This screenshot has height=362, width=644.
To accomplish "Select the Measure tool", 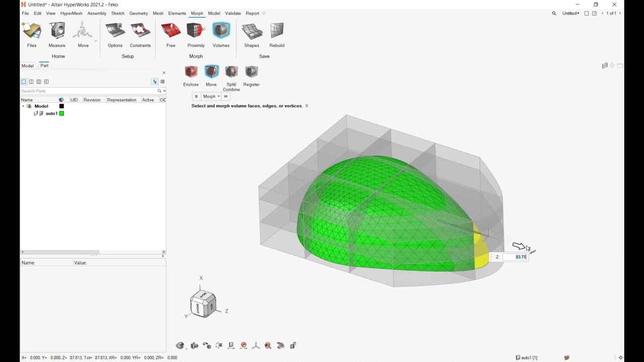I will 57,35.
